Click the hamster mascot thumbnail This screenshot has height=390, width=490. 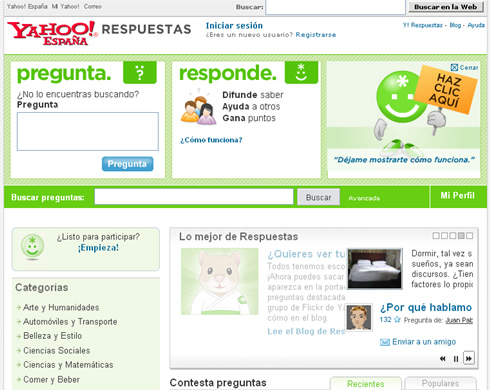(220, 281)
